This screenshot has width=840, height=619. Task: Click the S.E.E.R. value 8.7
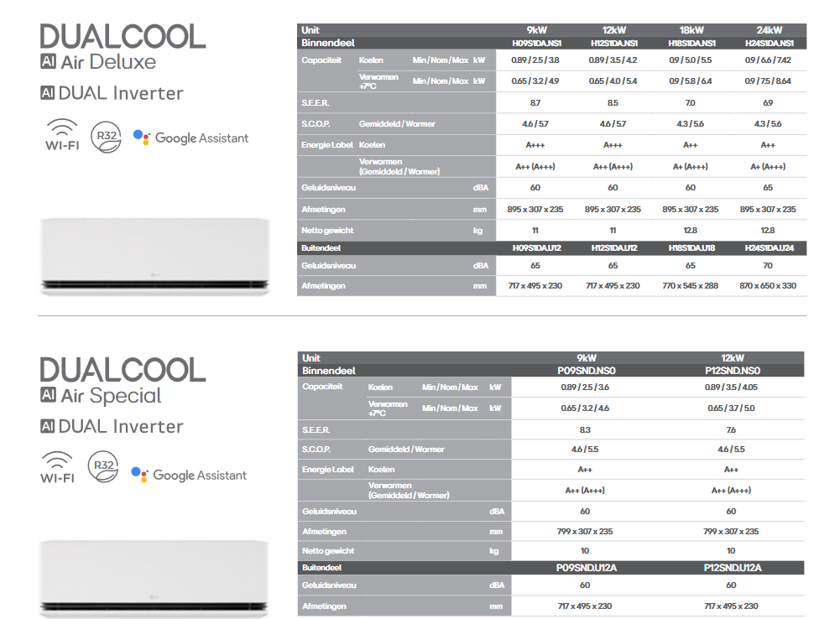[x=535, y=103]
